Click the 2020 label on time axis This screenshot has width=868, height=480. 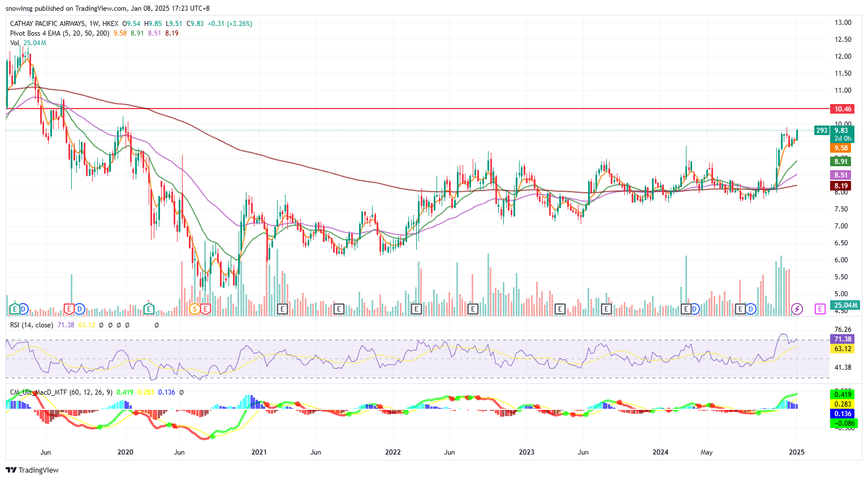(125, 452)
